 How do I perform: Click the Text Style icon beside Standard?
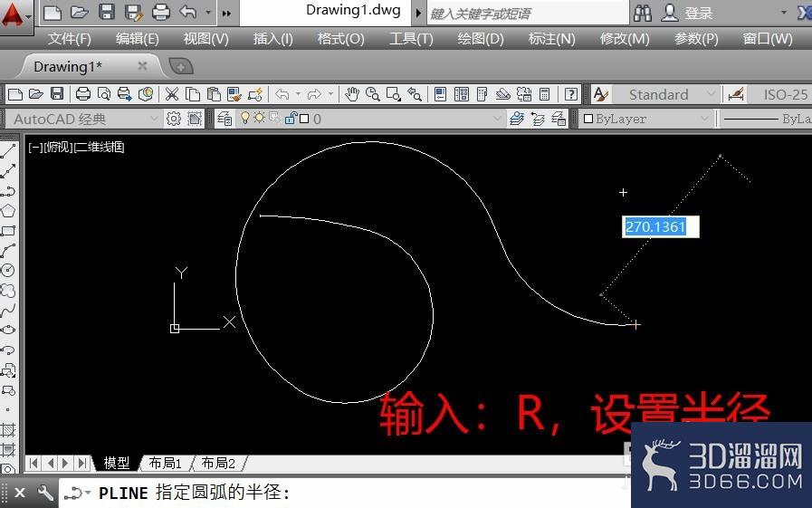pos(601,94)
